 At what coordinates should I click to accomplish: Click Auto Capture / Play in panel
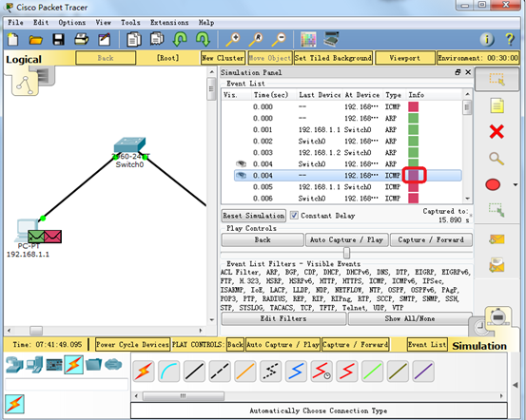(x=346, y=240)
